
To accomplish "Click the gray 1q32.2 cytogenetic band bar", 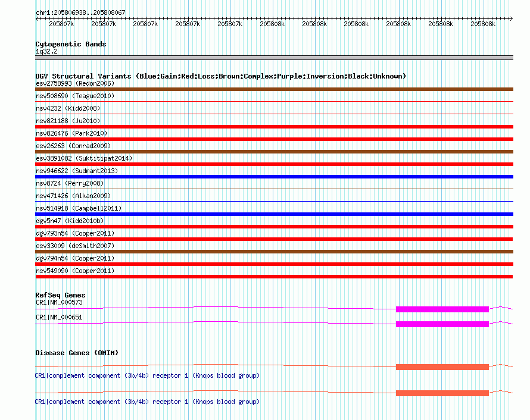I will tap(274, 58).
